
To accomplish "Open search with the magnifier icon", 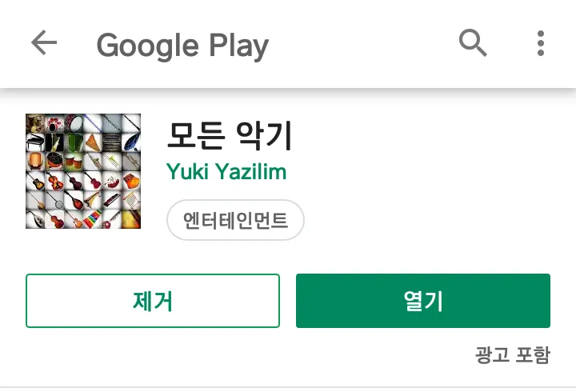I will (x=473, y=42).
